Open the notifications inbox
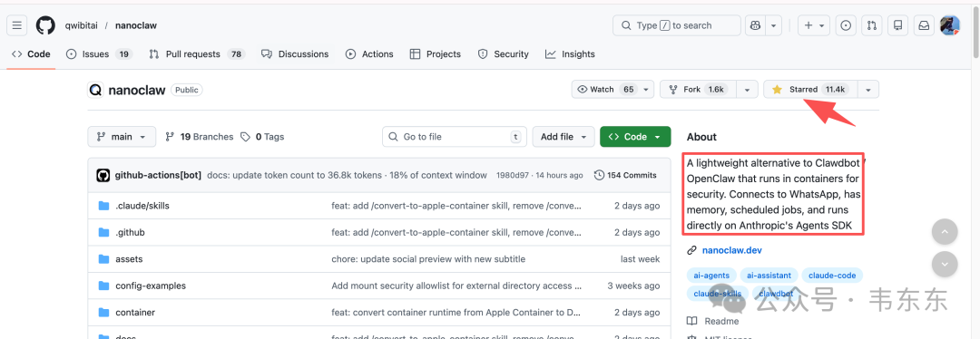This screenshot has width=980, height=339. coord(925,25)
